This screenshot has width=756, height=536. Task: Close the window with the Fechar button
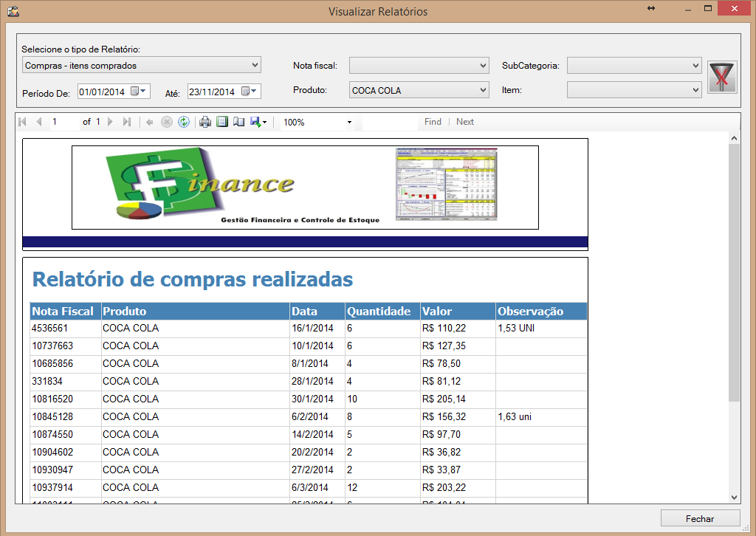(700, 518)
